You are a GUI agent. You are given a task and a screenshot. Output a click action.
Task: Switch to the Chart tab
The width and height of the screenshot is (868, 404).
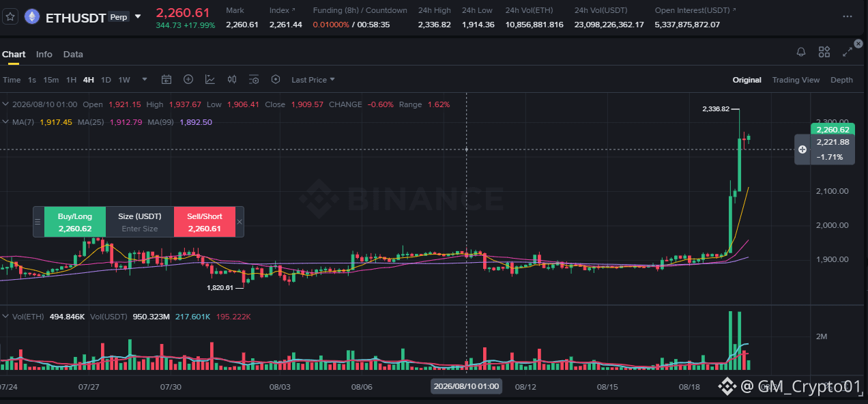(x=14, y=54)
